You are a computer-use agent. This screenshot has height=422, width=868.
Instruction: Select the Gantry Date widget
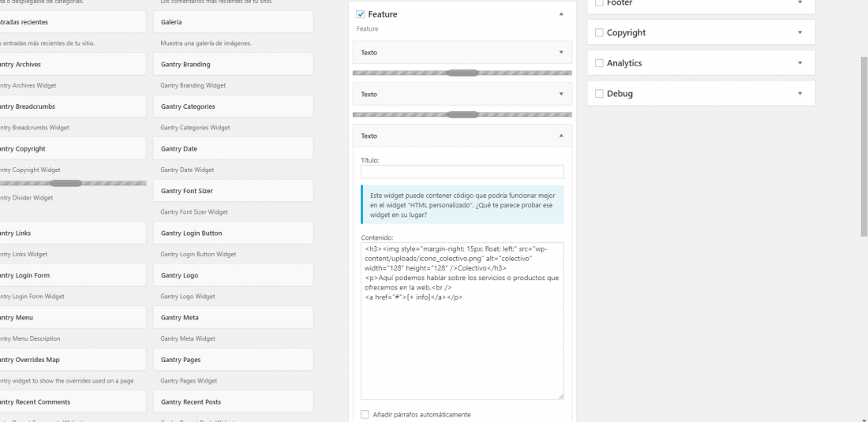(x=233, y=149)
